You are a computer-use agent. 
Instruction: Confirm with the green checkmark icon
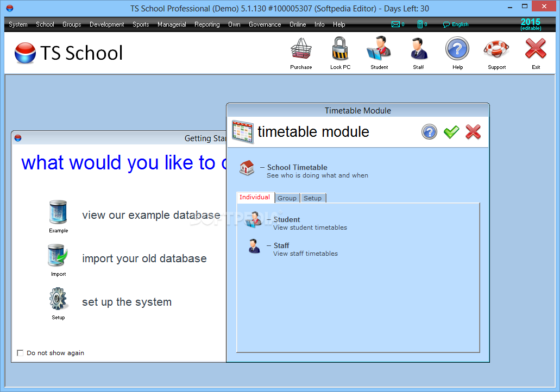(x=451, y=132)
